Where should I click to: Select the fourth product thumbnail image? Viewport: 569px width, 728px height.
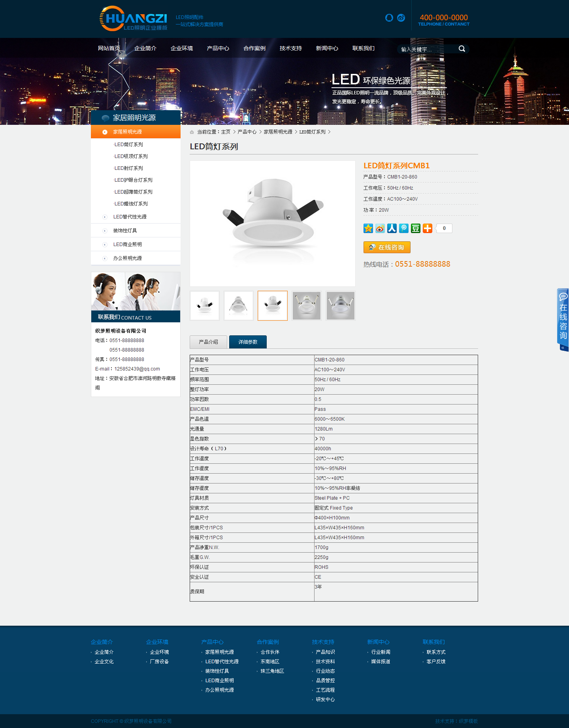[307, 306]
